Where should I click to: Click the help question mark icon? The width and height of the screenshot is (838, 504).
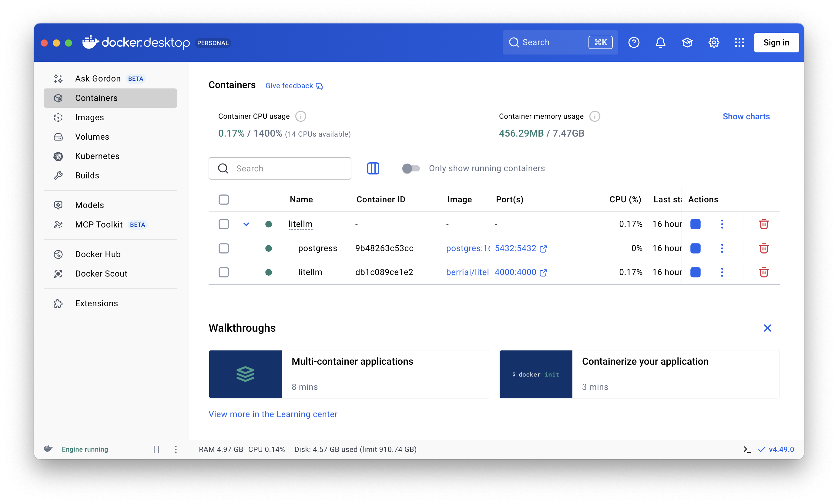coord(634,42)
